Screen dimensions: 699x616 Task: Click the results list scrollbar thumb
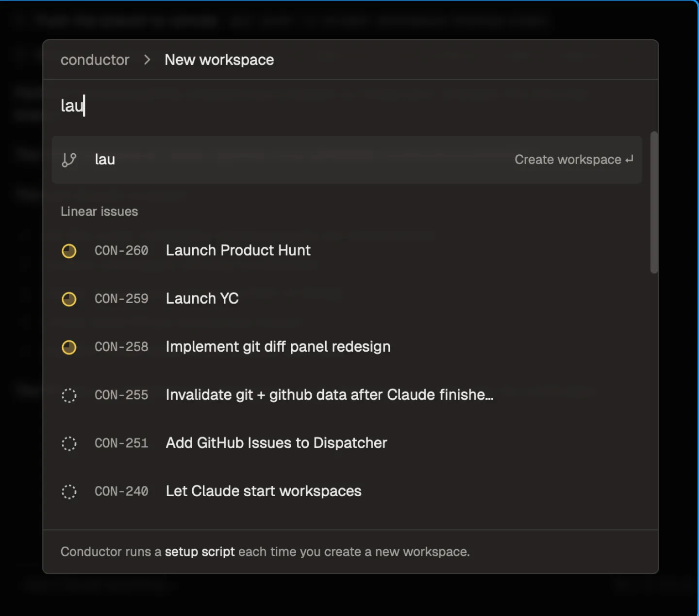click(654, 202)
